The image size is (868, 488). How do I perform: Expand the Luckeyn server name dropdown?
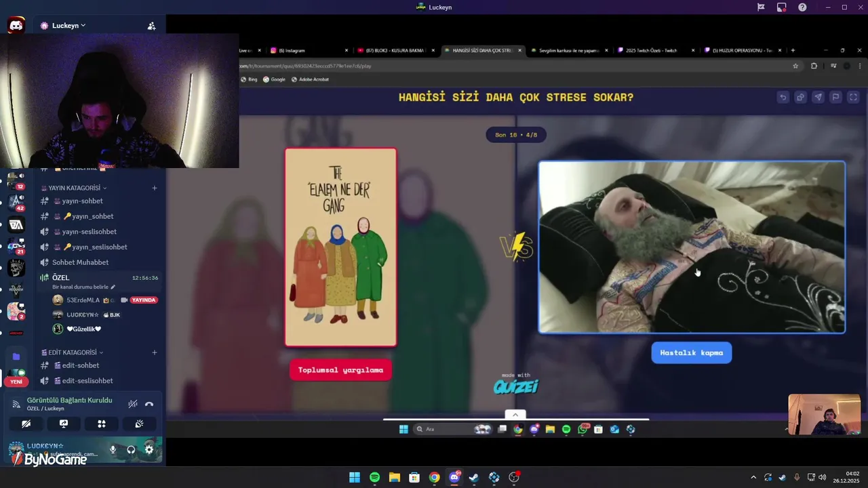69,26
